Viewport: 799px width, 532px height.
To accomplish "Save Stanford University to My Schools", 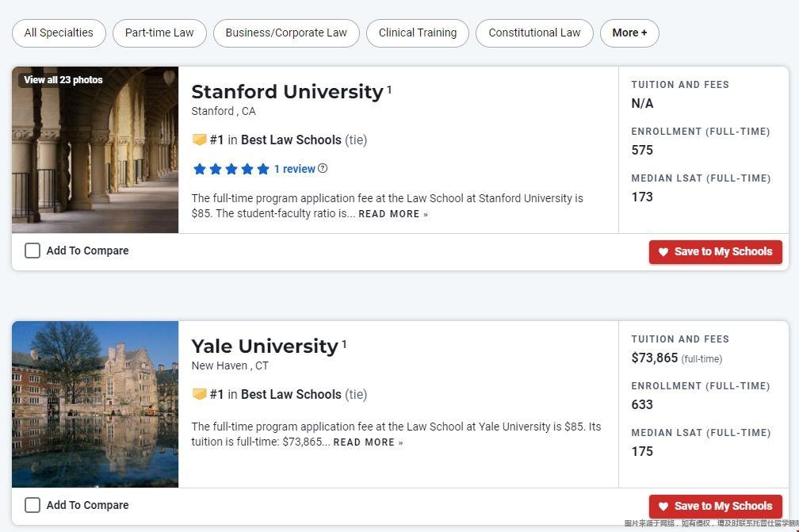I will (716, 252).
